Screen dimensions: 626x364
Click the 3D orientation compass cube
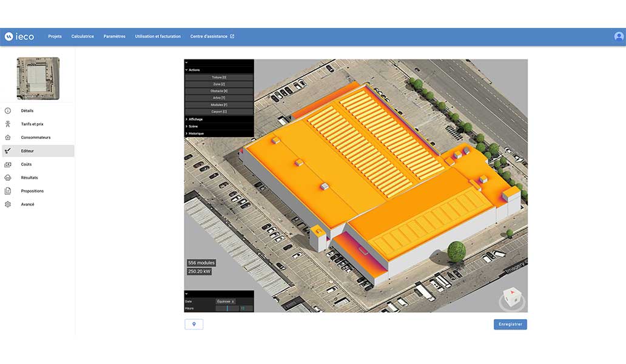pos(513,297)
